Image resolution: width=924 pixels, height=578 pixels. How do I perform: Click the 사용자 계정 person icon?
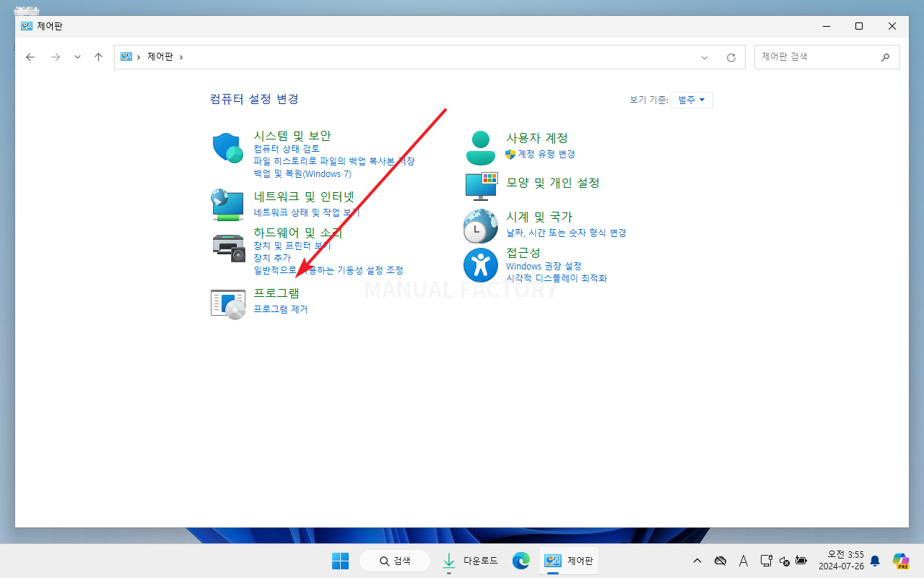point(481,148)
